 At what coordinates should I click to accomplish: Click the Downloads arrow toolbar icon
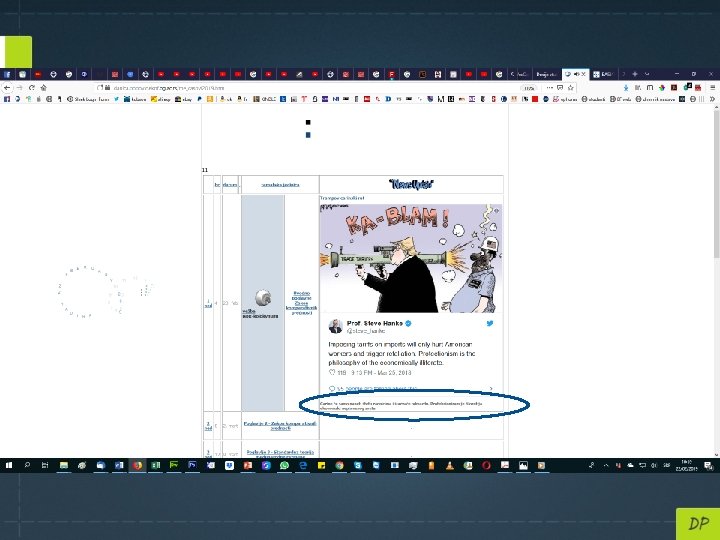pos(626,88)
